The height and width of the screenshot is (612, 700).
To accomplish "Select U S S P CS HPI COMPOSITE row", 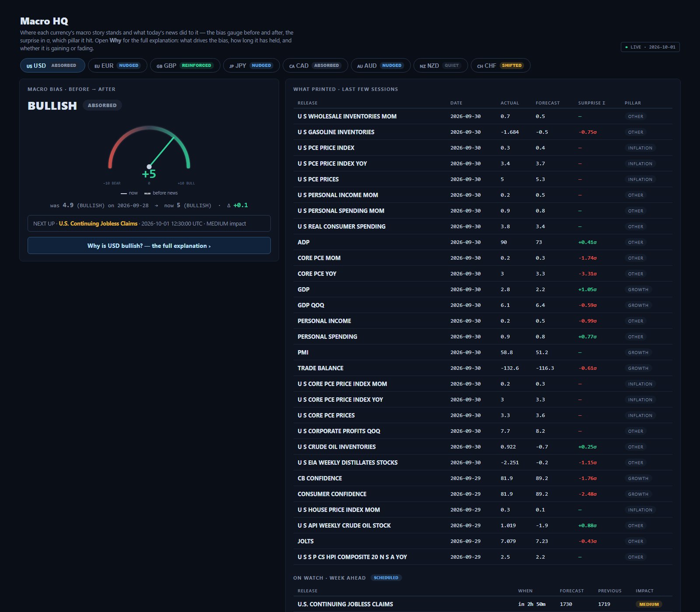I will point(483,557).
